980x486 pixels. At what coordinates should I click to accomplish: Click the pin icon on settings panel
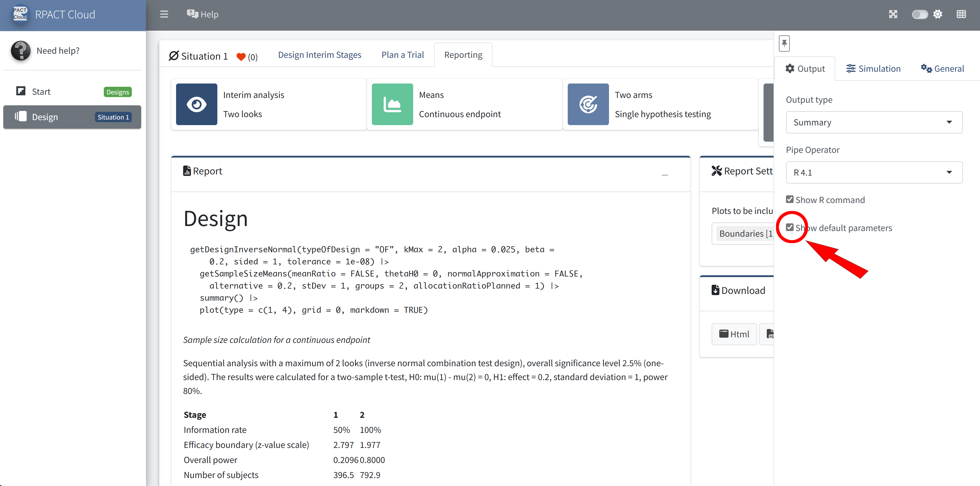[x=784, y=43]
